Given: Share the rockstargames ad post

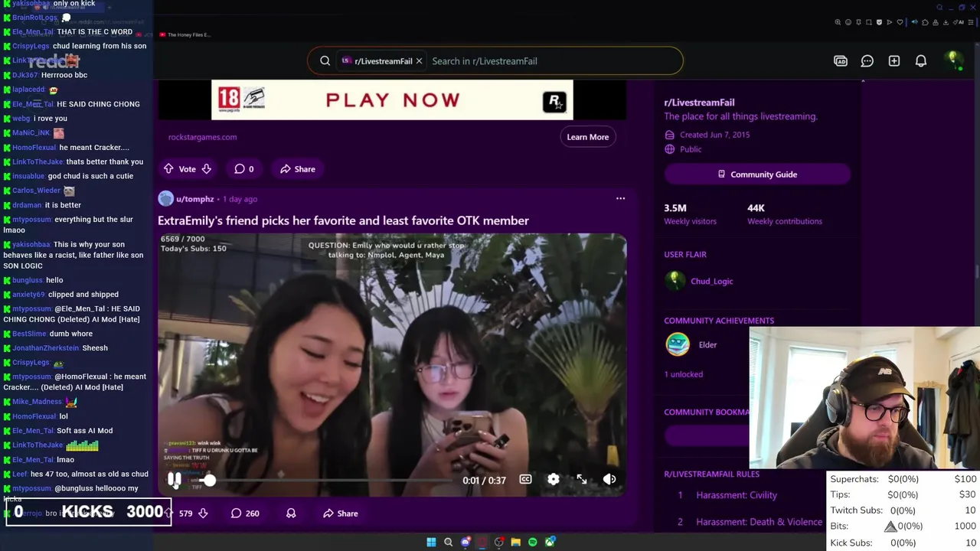Looking at the screenshot, I should click(297, 169).
